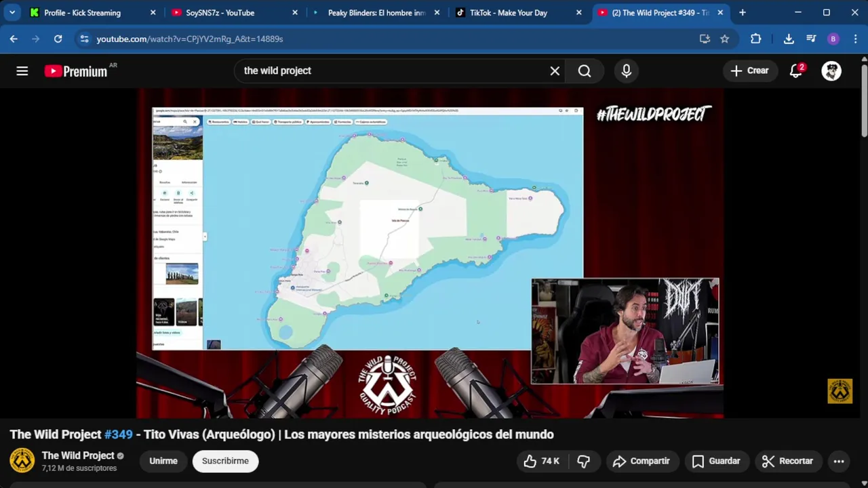Open the Crear create menu
The height and width of the screenshot is (488, 868).
point(749,70)
